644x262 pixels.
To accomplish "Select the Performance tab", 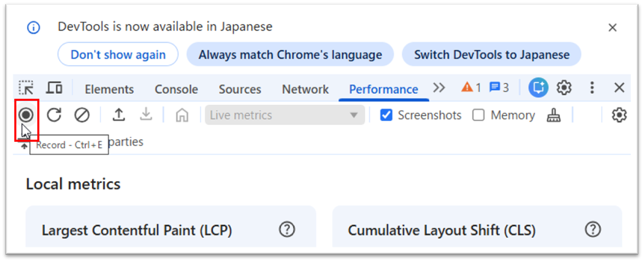I will tap(384, 89).
